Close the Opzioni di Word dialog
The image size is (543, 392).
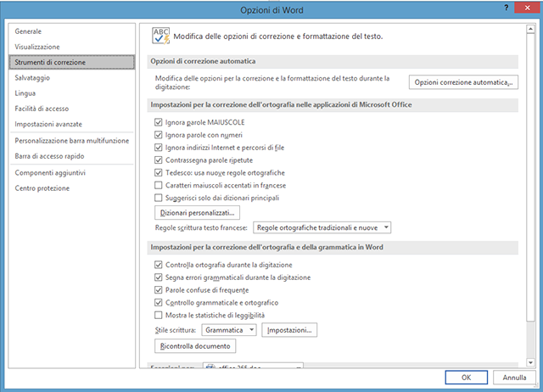[x=527, y=8]
